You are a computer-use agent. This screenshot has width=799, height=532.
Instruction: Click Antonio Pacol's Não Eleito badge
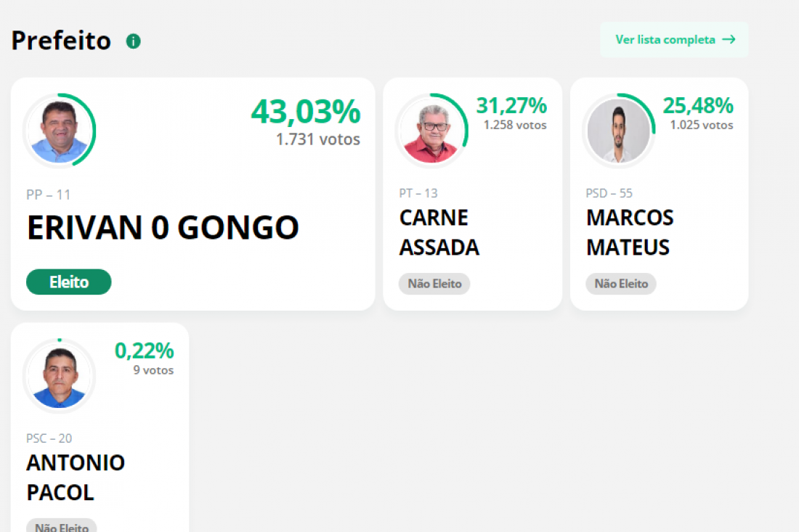click(x=62, y=526)
